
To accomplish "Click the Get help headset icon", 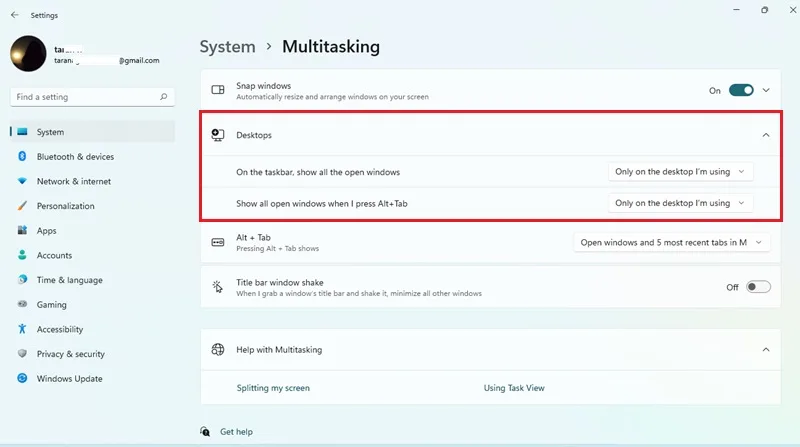I will (x=205, y=432).
